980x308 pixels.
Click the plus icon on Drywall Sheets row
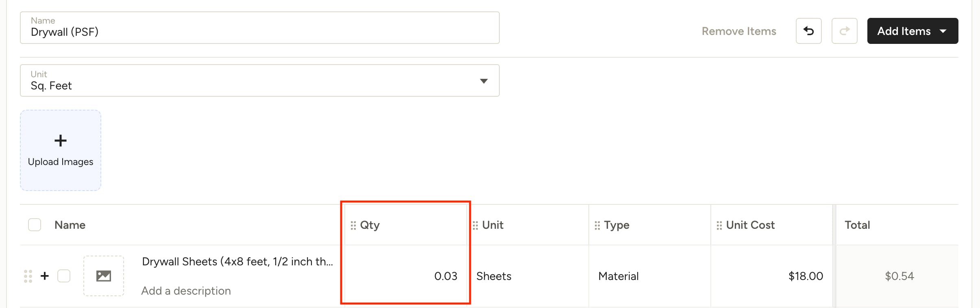pos(45,276)
